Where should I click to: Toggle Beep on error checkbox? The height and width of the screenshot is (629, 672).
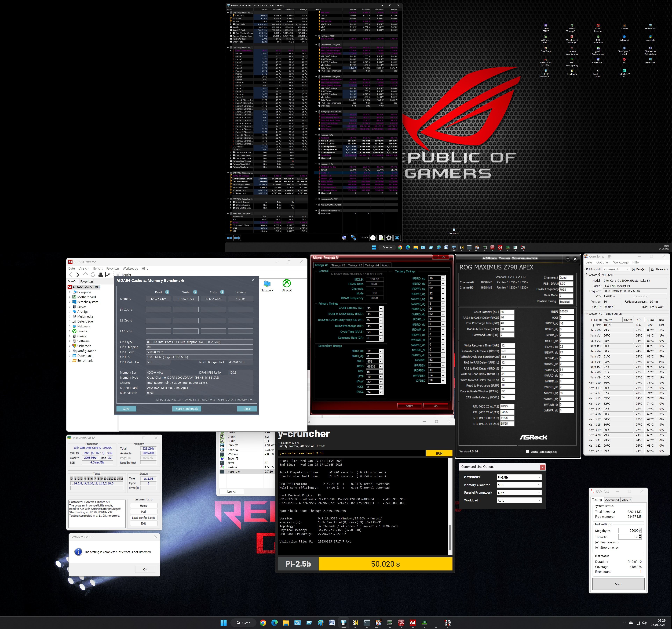click(597, 542)
